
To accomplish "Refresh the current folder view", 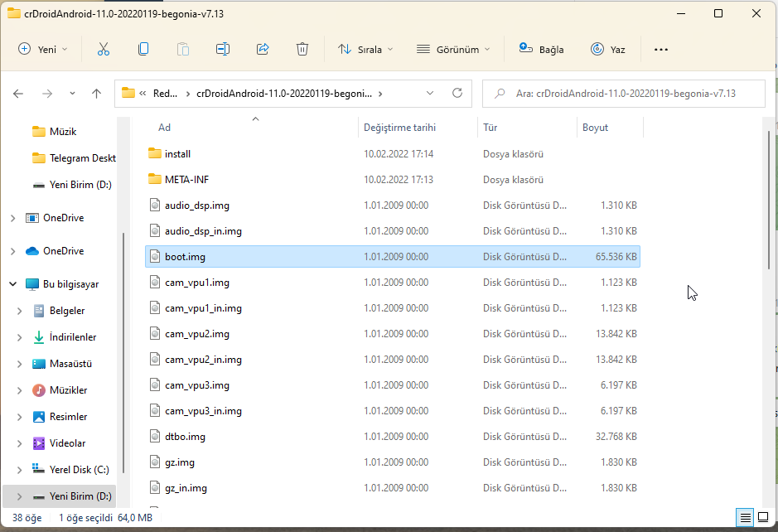I will click(457, 94).
